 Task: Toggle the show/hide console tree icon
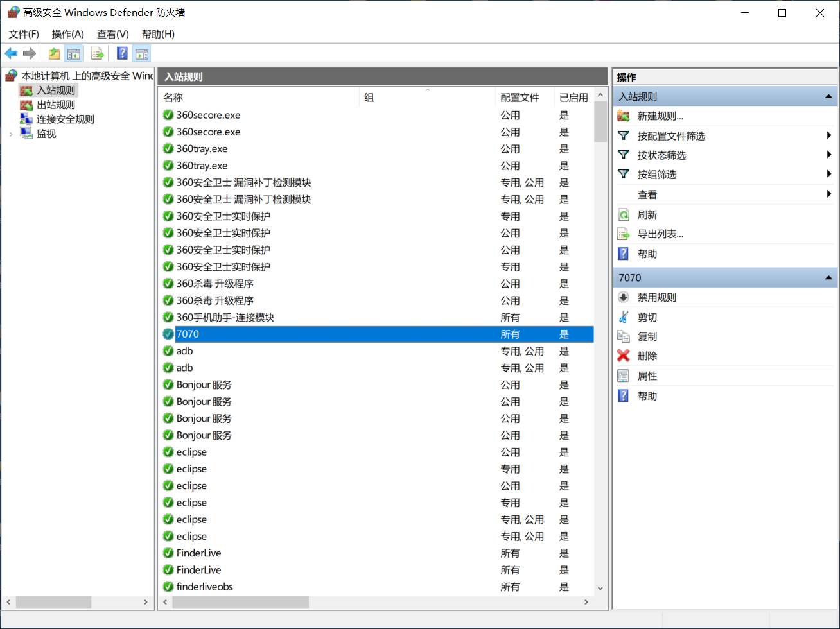point(74,53)
